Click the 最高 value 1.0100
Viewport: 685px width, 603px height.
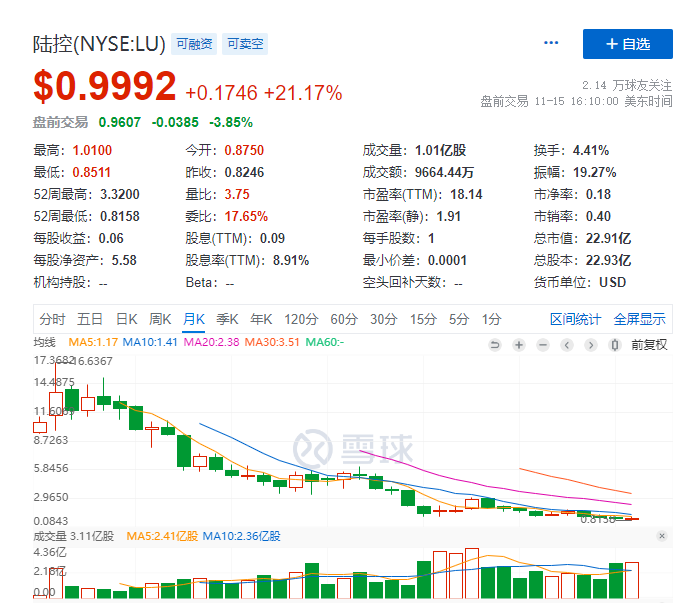[x=92, y=150]
